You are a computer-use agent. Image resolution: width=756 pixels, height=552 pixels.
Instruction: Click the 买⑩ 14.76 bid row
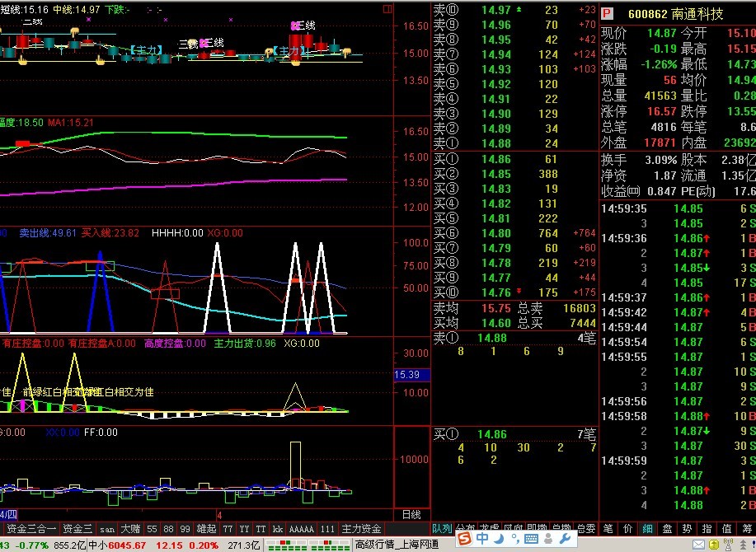click(x=514, y=292)
